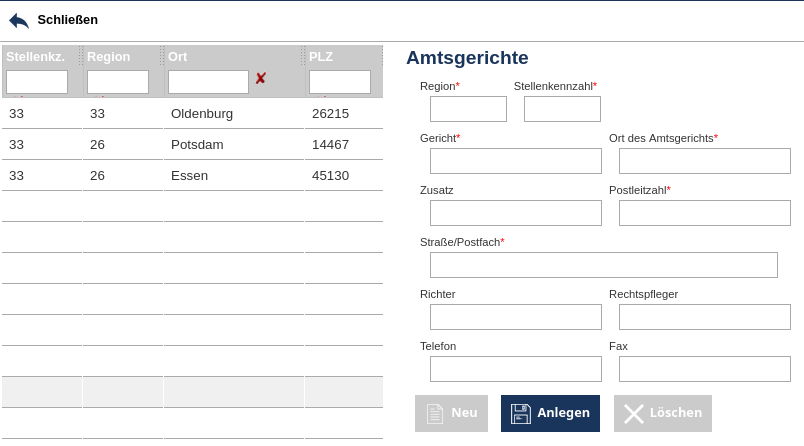
Task: Focus the Region column filter box
Action: [x=118, y=82]
